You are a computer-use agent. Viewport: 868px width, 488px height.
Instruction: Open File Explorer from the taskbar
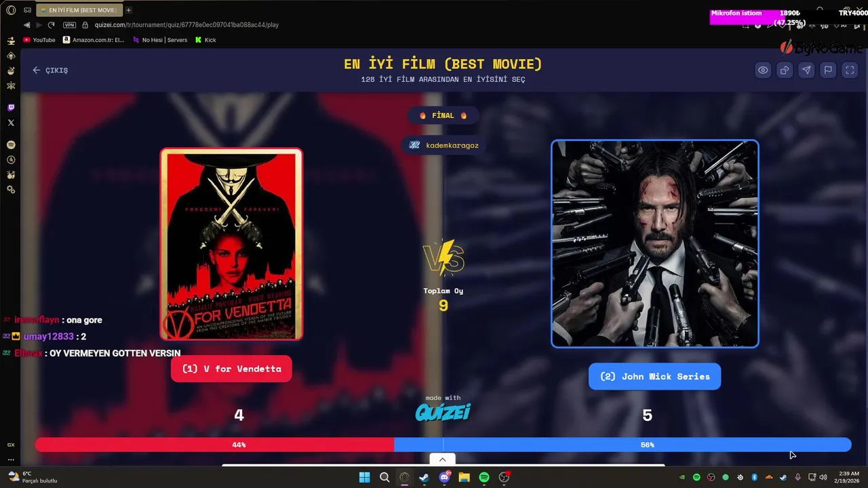(464, 477)
